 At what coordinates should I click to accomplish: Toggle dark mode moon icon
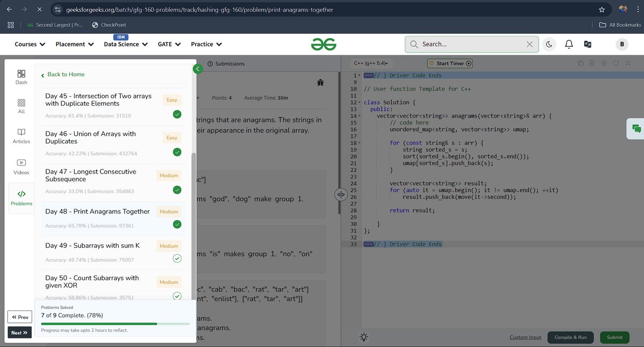pos(549,44)
